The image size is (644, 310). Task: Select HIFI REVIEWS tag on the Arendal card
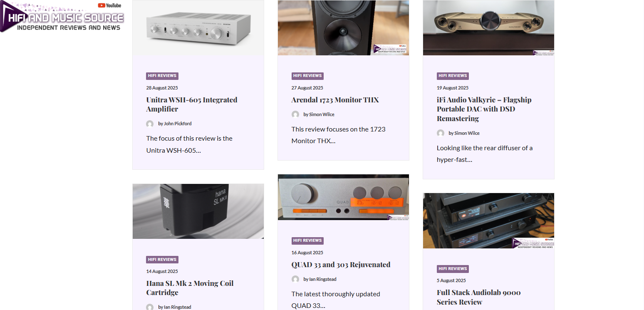coord(307,76)
